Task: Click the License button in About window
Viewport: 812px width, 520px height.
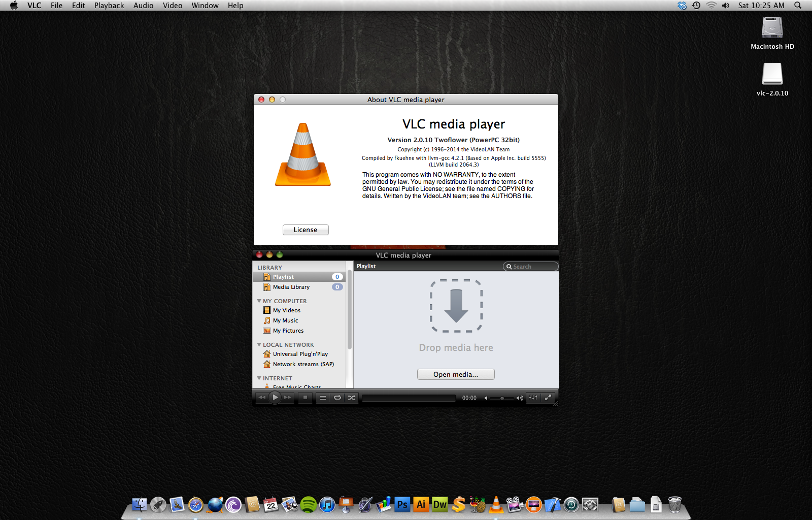Action: tap(306, 230)
